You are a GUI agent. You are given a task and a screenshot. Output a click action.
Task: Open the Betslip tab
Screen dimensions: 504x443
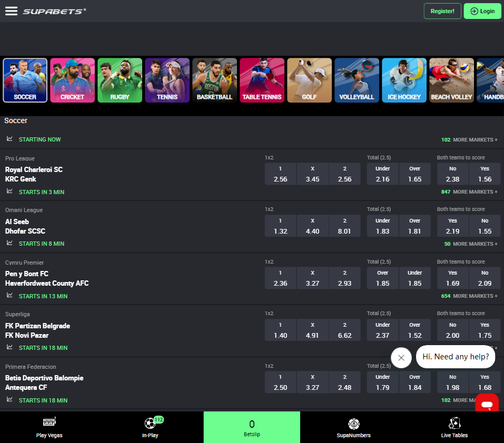[252, 427]
